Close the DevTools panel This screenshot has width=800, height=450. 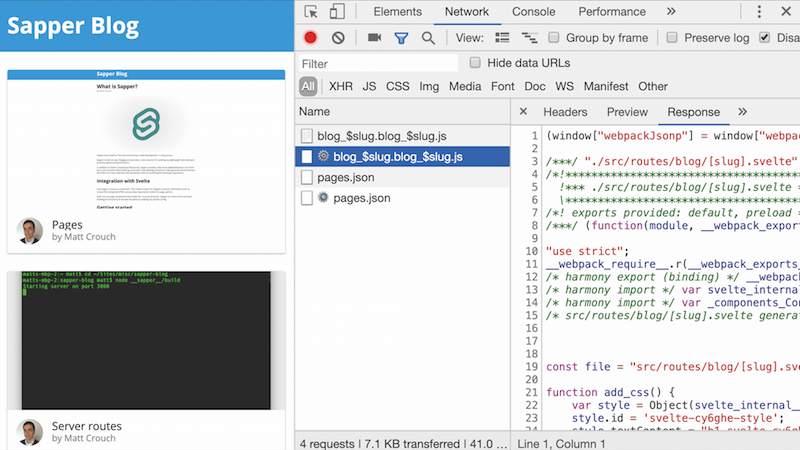[x=786, y=11]
